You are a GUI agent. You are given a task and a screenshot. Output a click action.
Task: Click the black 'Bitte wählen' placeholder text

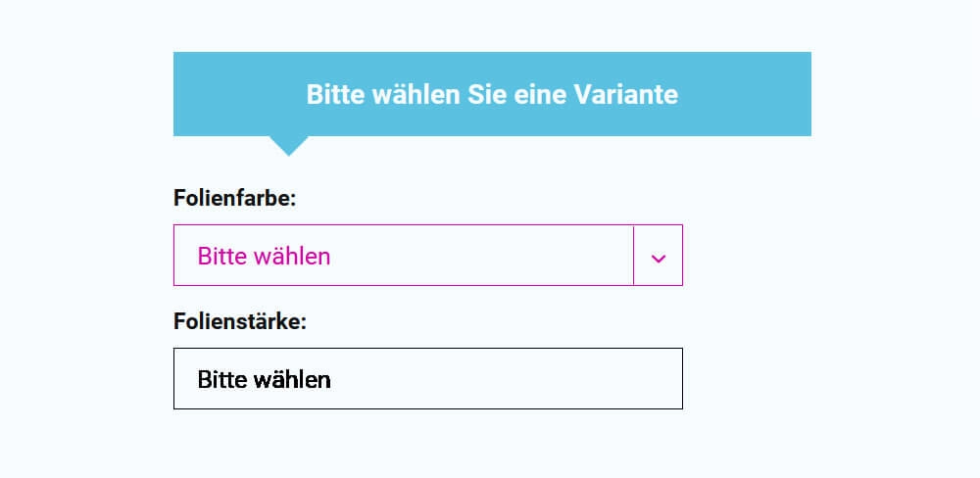click(264, 379)
